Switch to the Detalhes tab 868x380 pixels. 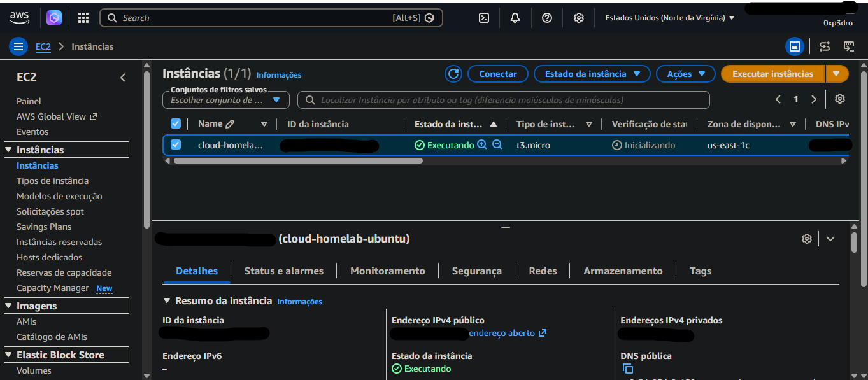click(x=197, y=271)
